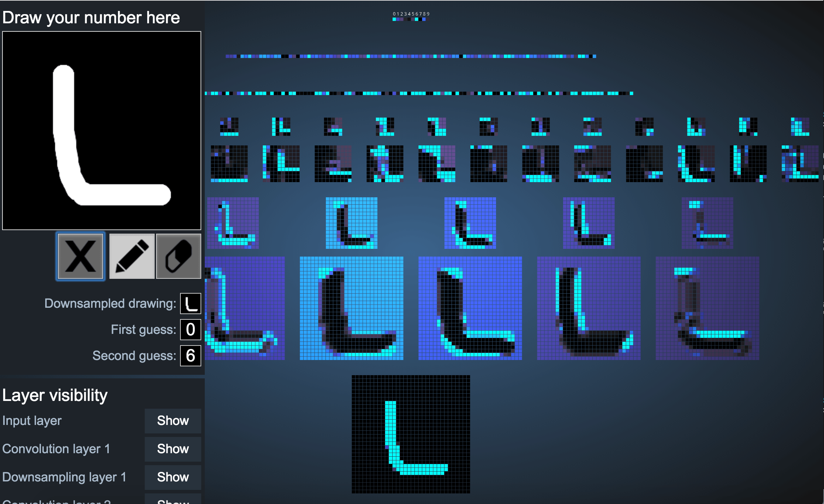Image resolution: width=824 pixels, height=504 pixels.
Task: Click the second longer neuron row
Action: tap(419, 93)
